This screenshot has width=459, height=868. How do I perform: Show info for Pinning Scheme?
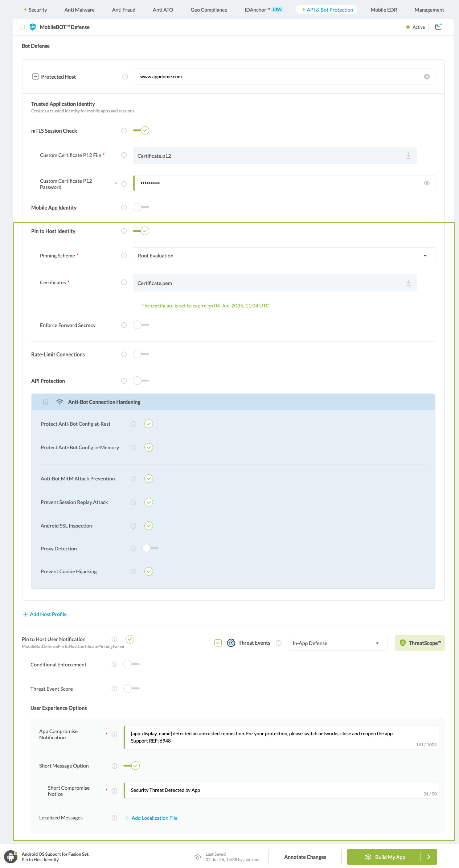(x=124, y=255)
